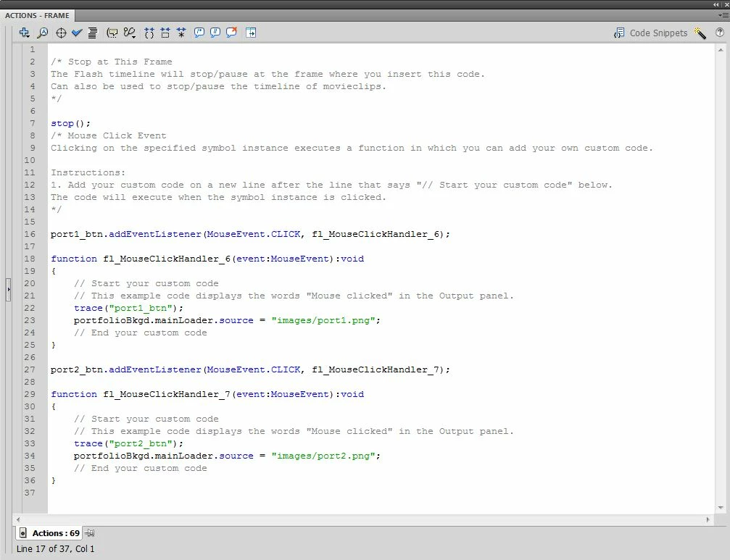Apply a line comment to selection
Screen dimensions: 730x560
(x=215, y=33)
